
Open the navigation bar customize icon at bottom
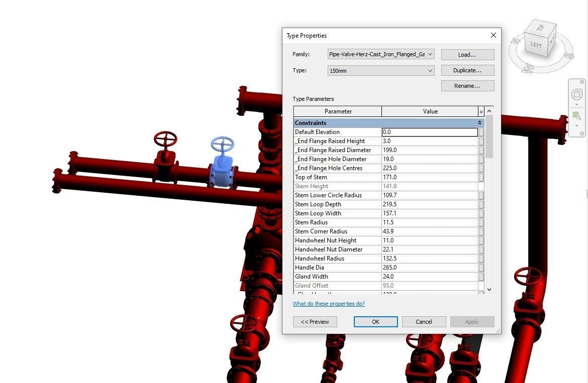point(581,133)
